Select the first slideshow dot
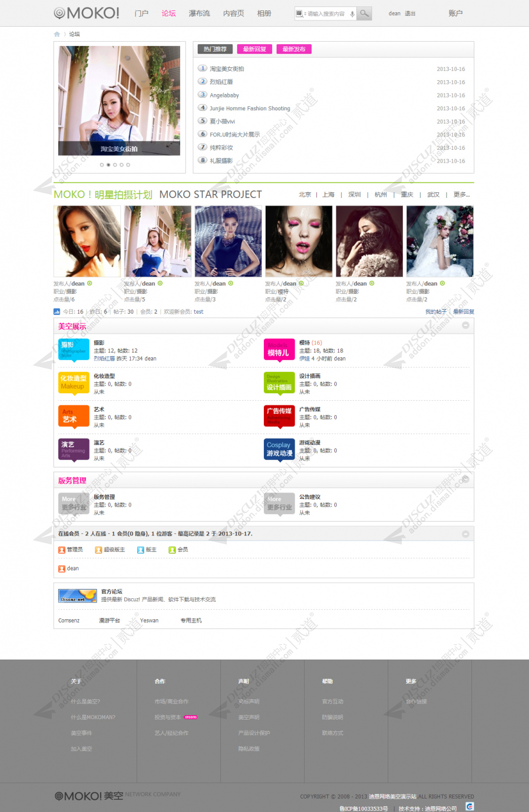529x812 pixels. (102, 165)
